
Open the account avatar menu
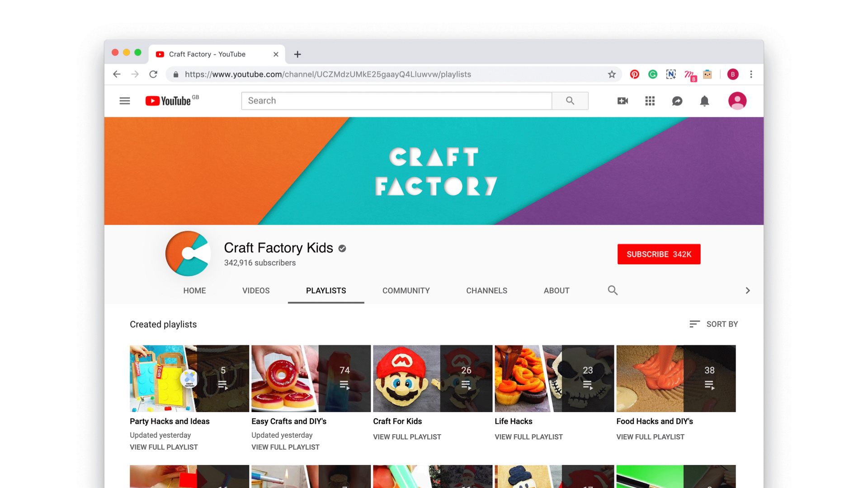737,101
